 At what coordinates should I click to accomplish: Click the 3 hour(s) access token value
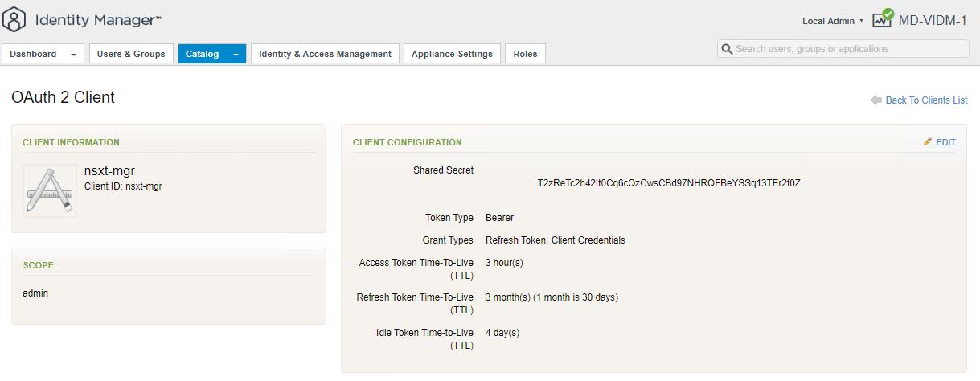point(504,263)
